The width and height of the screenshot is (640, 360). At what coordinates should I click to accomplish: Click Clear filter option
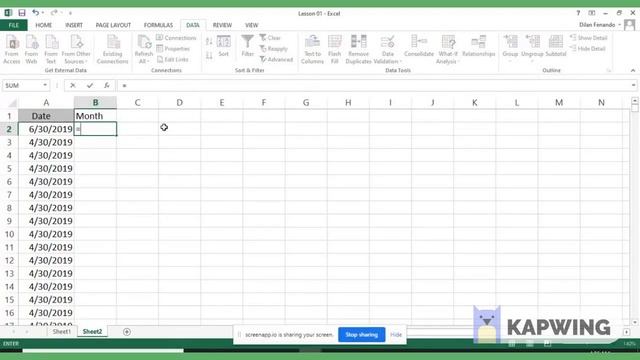pyautogui.click(x=270, y=38)
